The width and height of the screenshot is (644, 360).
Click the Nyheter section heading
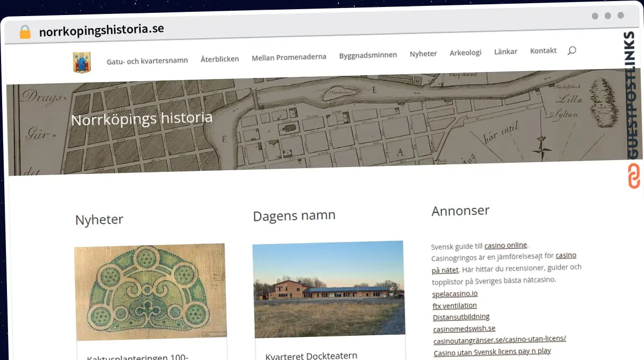pyautogui.click(x=99, y=219)
